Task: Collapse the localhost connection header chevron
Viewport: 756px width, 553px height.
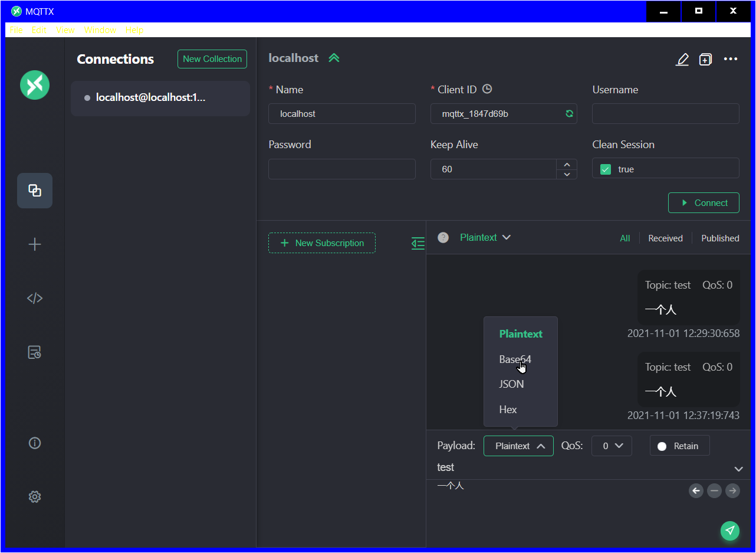Action: pos(334,57)
